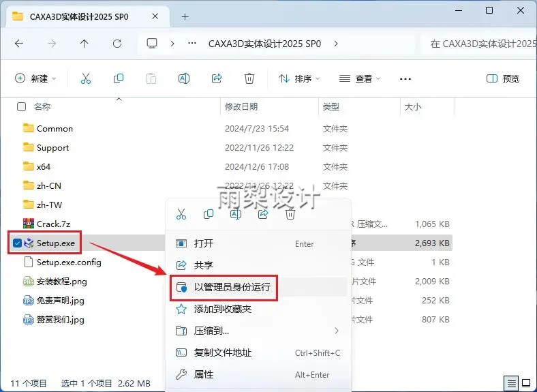The width and height of the screenshot is (537, 392).
Task: Go up one folder level
Action: click(84, 44)
